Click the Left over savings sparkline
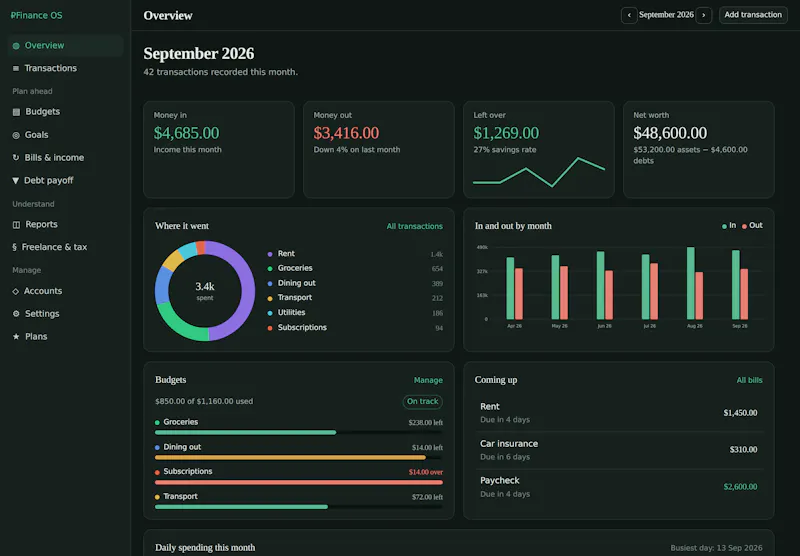The image size is (800, 556). (x=539, y=172)
